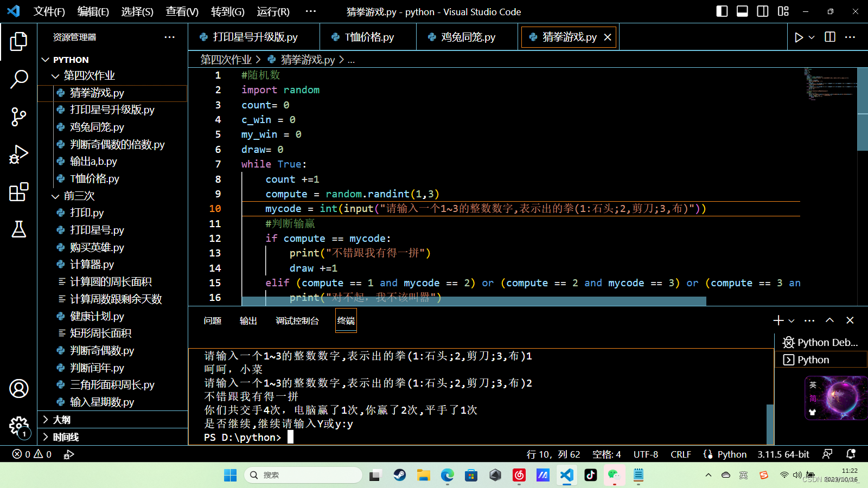Open the 查看(V) menu
Viewport: 868px width, 488px height.
(x=182, y=11)
